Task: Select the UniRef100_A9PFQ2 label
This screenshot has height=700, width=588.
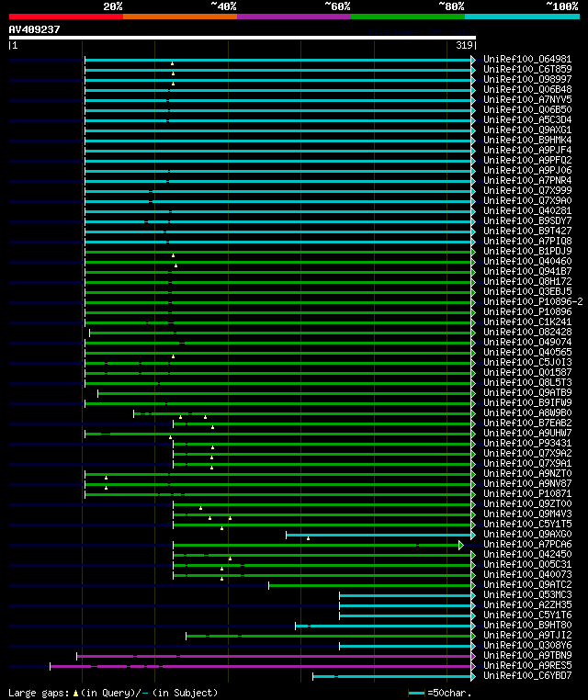Action: click(527, 160)
